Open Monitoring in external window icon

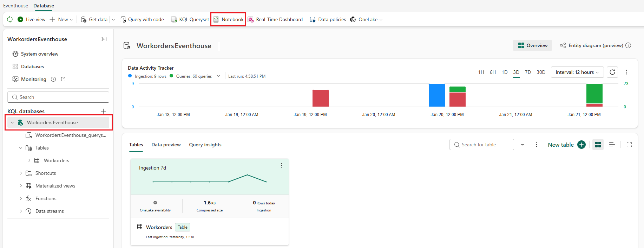coord(63,79)
